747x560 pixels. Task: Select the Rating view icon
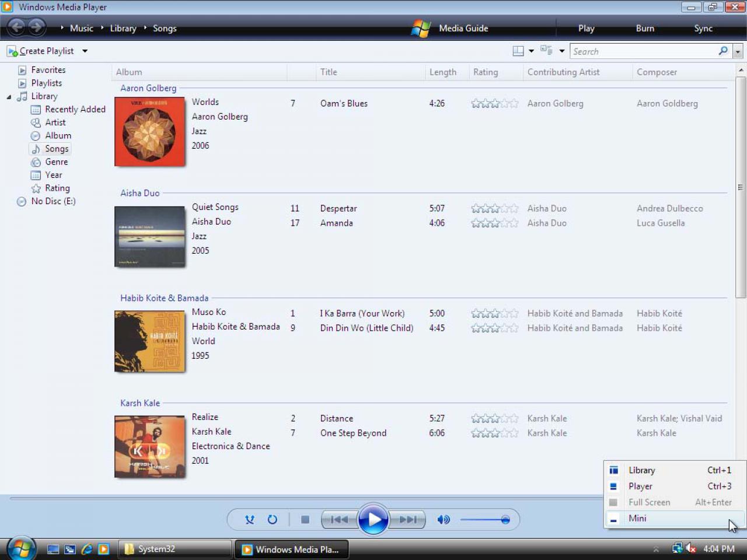point(36,188)
